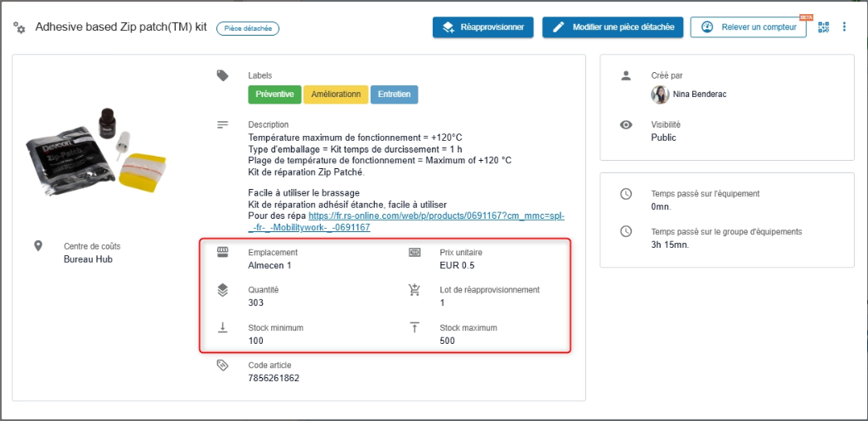Click the visibility eye icon
868x421 pixels.
click(x=627, y=125)
